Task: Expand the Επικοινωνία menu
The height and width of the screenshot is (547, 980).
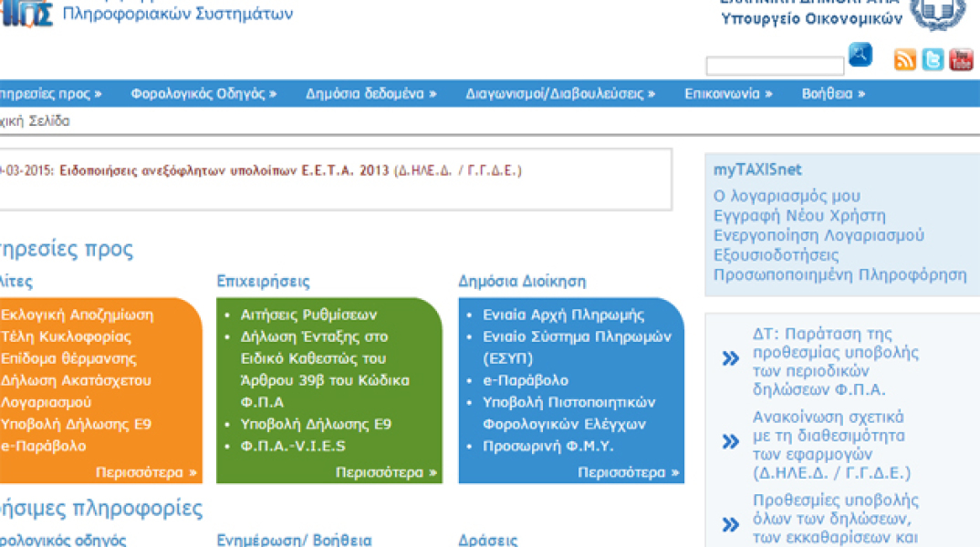Action: (x=729, y=94)
